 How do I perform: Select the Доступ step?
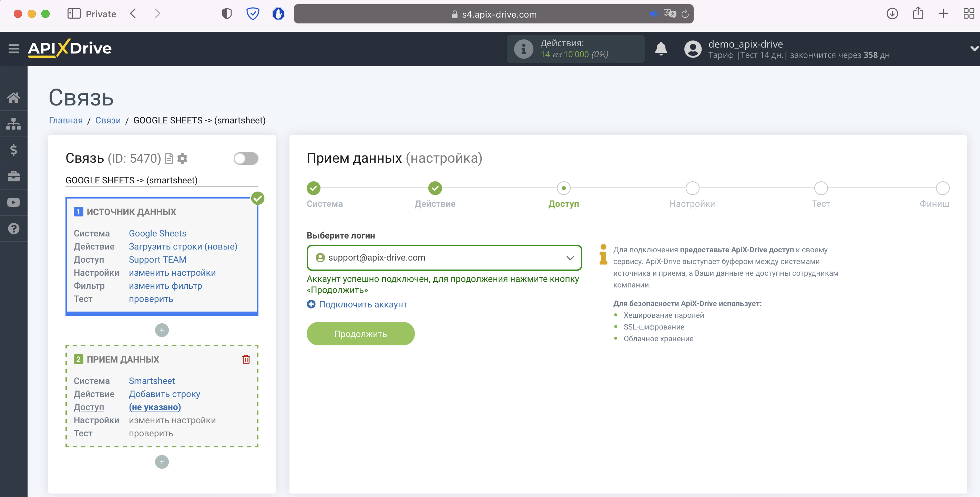click(x=563, y=188)
